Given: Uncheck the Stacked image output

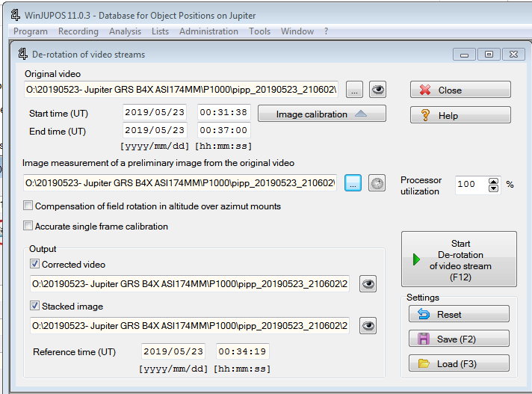Looking at the screenshot, I should (x=34, y=306).
